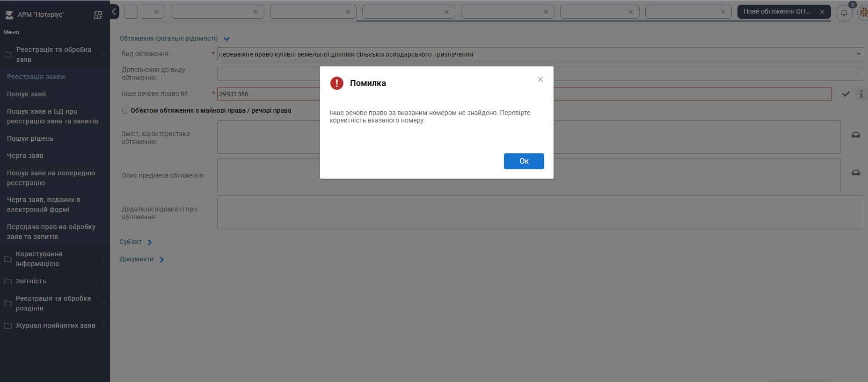The image size is (868, 382).
Task: Expand Звітність chevron
Action: (x=104, y=281)
